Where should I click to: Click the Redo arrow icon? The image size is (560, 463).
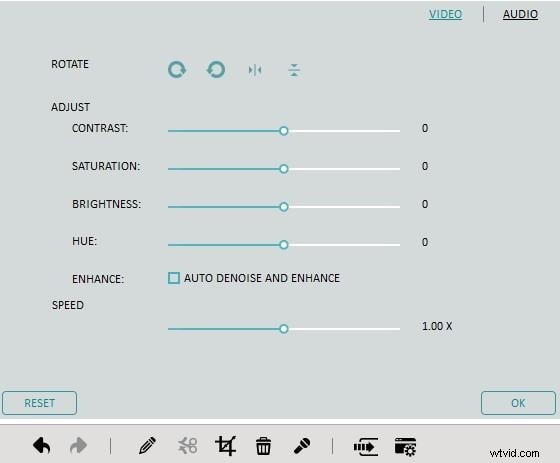78,445
